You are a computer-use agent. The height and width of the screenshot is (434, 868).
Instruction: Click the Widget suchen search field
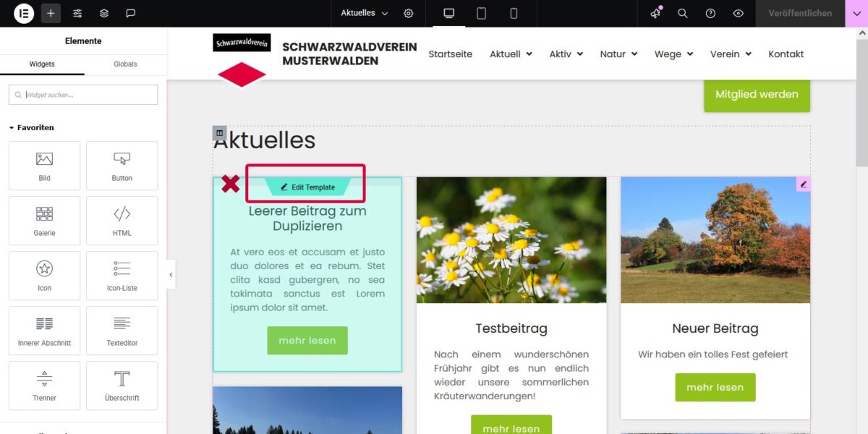coord(83,95)
